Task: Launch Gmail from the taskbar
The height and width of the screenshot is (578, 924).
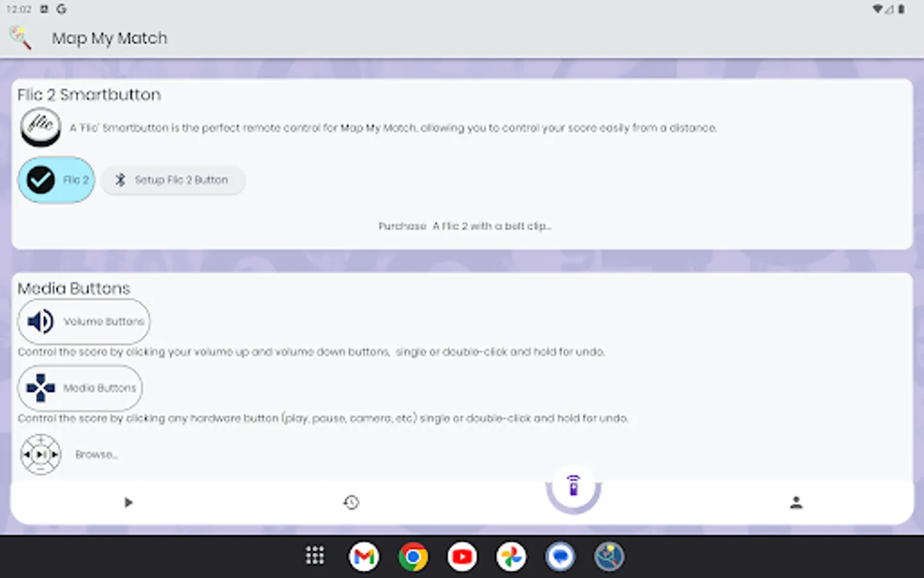Action: (364, 556)
